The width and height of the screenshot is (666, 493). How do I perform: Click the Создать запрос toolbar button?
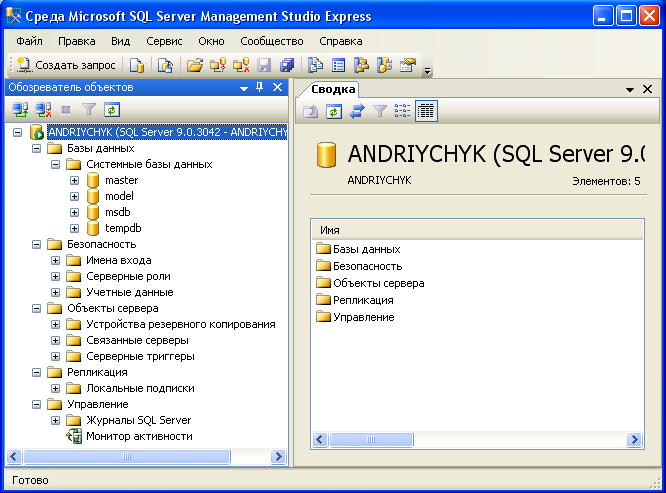[x=66, y=65]
